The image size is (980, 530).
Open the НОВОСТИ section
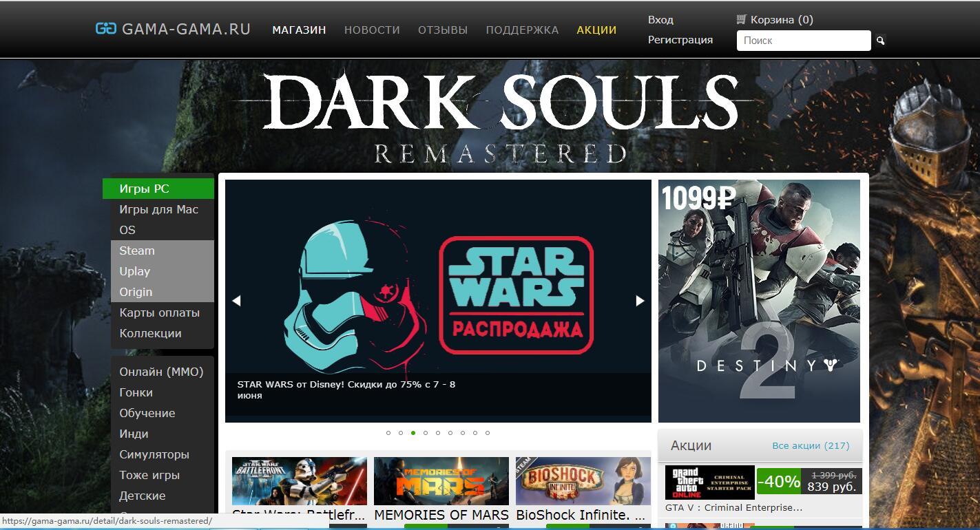pos(372,30)
